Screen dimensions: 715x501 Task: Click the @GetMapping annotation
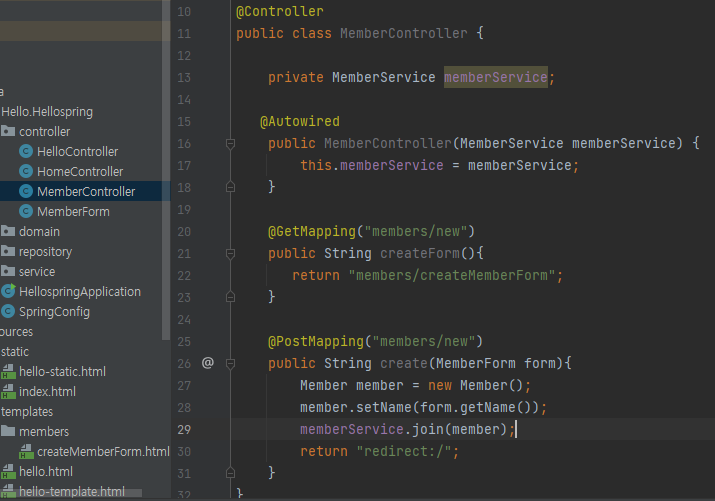click(x=311, y=232)
